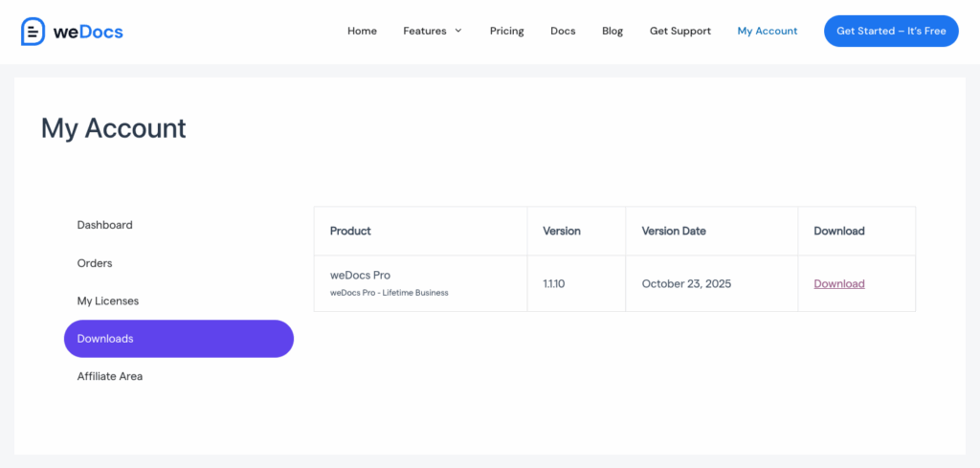Click the Product column header
The height and width of the screenshot is (468, 980).
point(350,231)
